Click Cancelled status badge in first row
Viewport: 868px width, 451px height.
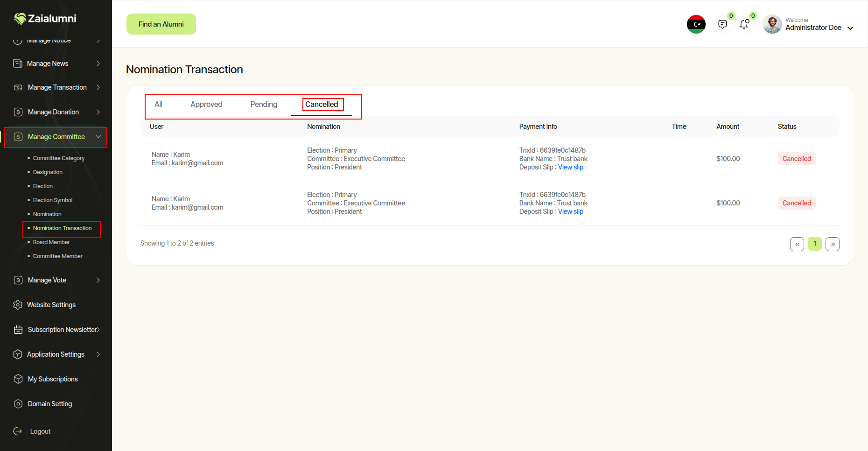797,159
